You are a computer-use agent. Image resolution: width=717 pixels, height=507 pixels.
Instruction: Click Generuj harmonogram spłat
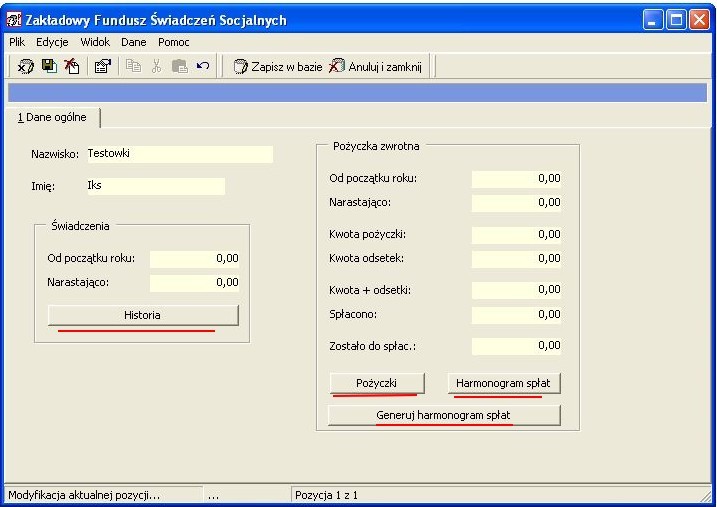pyautogui.click(x=444, y=415)
